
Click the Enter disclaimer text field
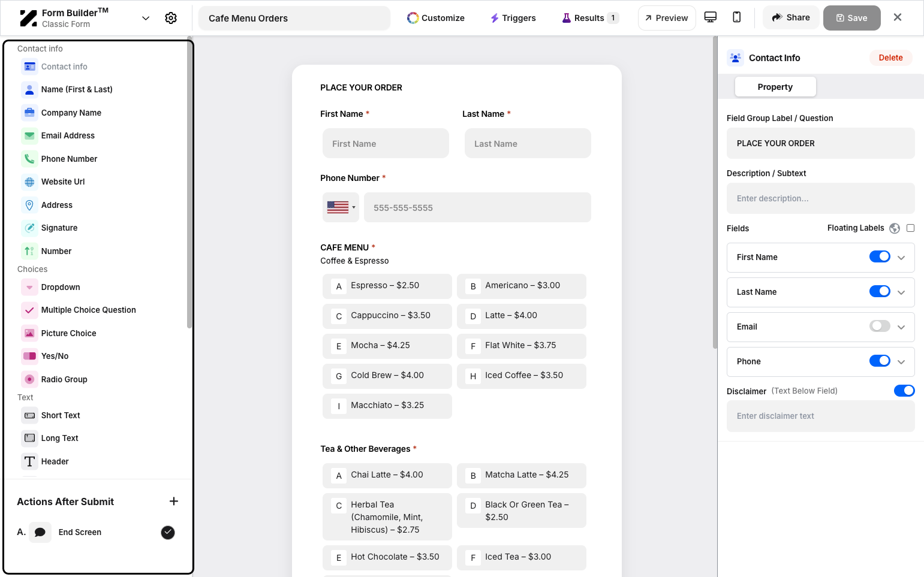pyautogui.click(x=821, y=416)
